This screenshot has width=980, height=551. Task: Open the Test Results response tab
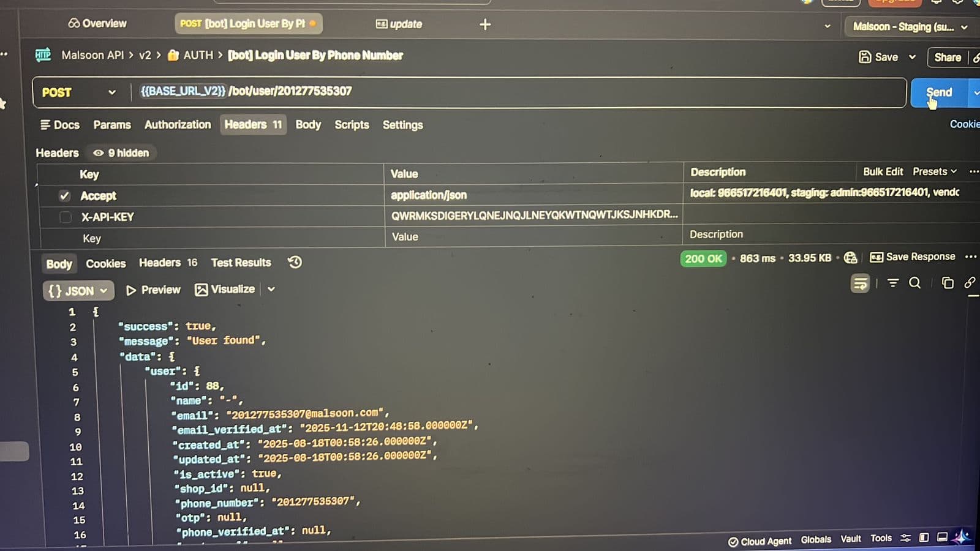coord(241,263)
